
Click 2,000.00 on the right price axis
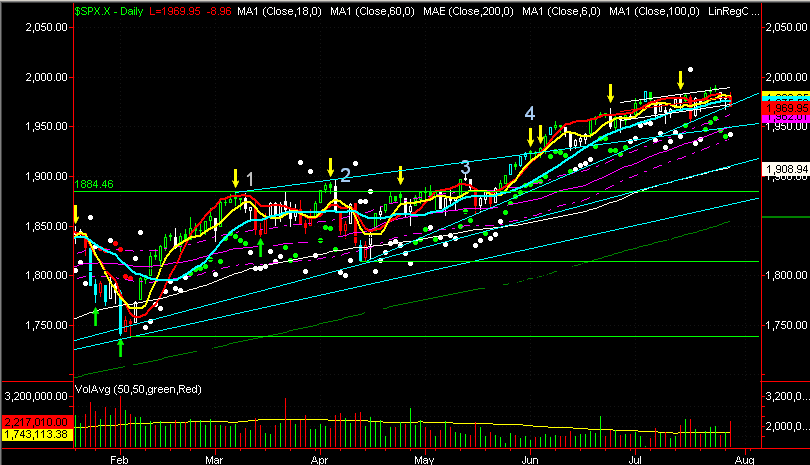tap(786, 77)
